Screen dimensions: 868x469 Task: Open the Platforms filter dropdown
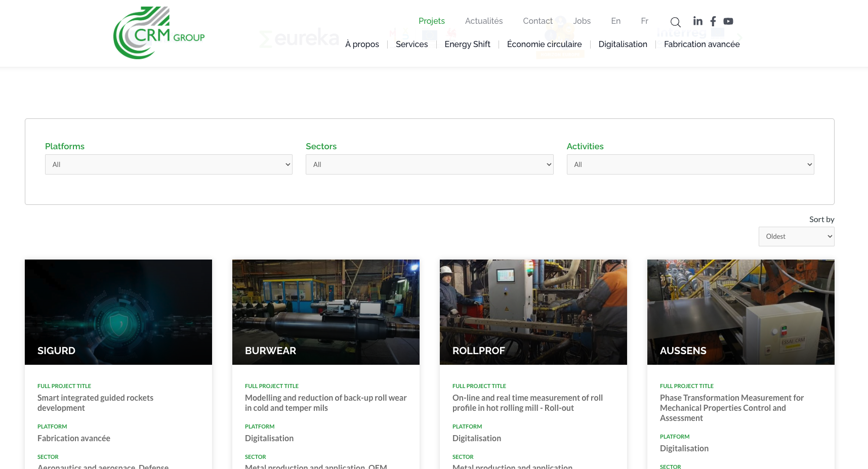169,164
